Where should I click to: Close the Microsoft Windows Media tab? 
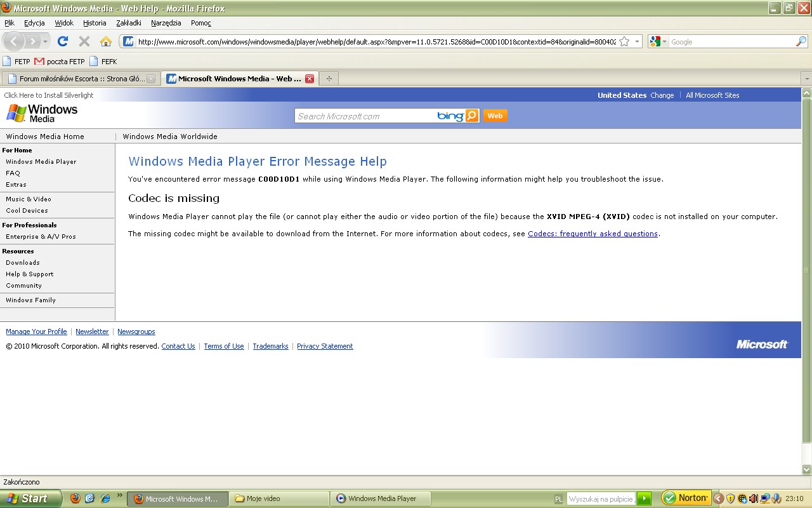tap(310, 79)
